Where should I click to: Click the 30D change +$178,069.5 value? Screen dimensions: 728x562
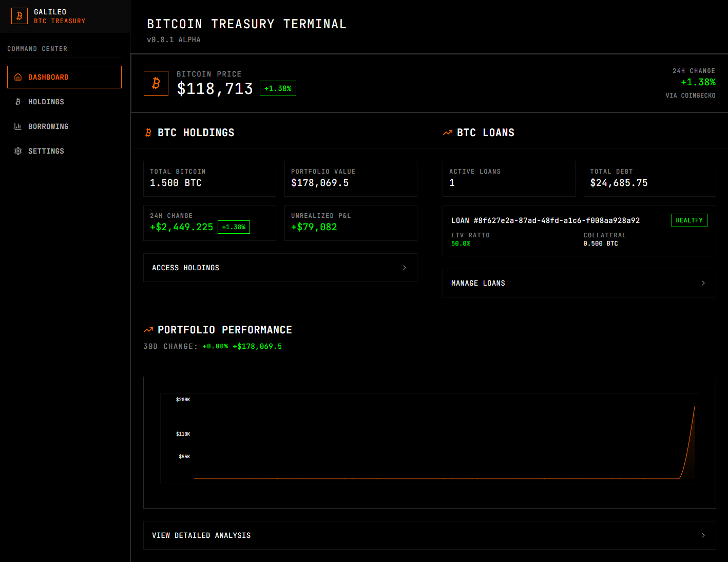tap(257, 346)
